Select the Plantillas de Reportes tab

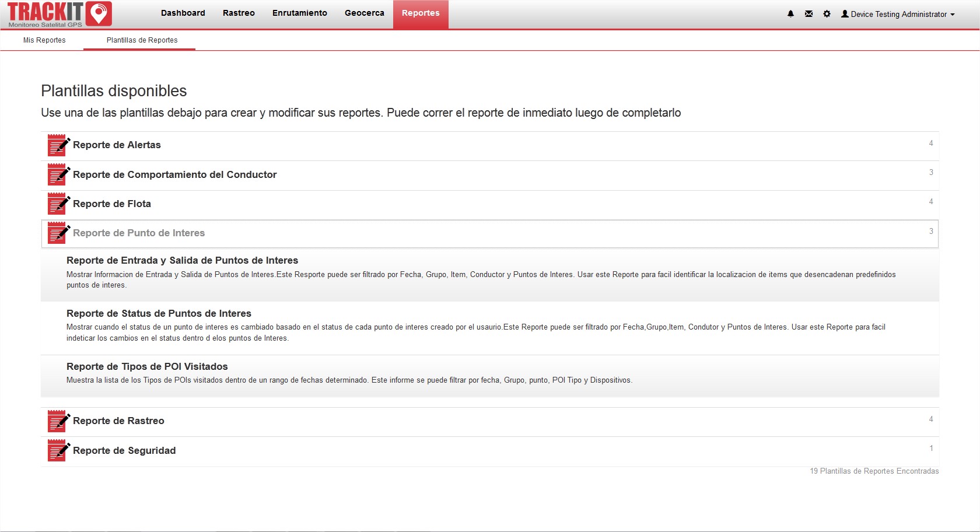click(142, 40)
